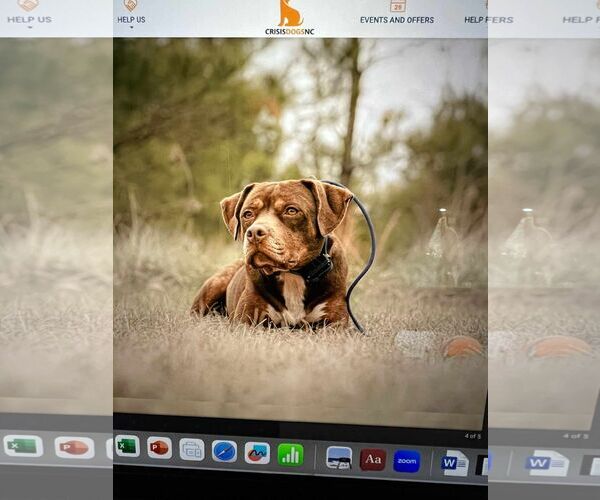Open the Dictionary app in dock
600x500 pixels.
click(373, 460)
